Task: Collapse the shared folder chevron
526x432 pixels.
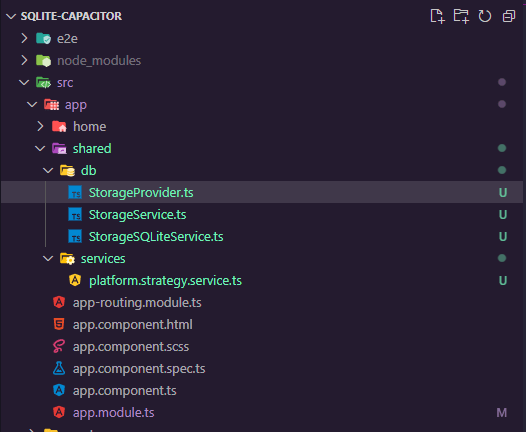Action: click(x=40, y=148)
